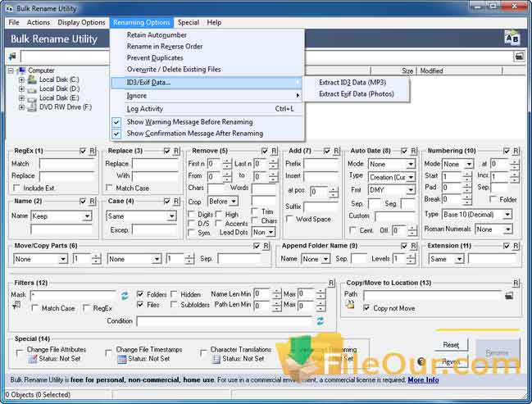This screenshot has height=404, width=532.
Task: Reset the Numbering (10) group with R
Action: tap(516, 151)
